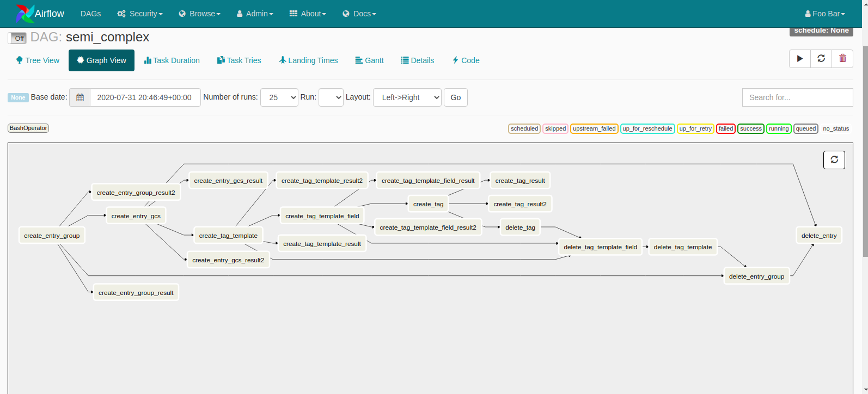Switch to the Tree View tab
This screenshot has height=394, width=868.
click(38, 60)
